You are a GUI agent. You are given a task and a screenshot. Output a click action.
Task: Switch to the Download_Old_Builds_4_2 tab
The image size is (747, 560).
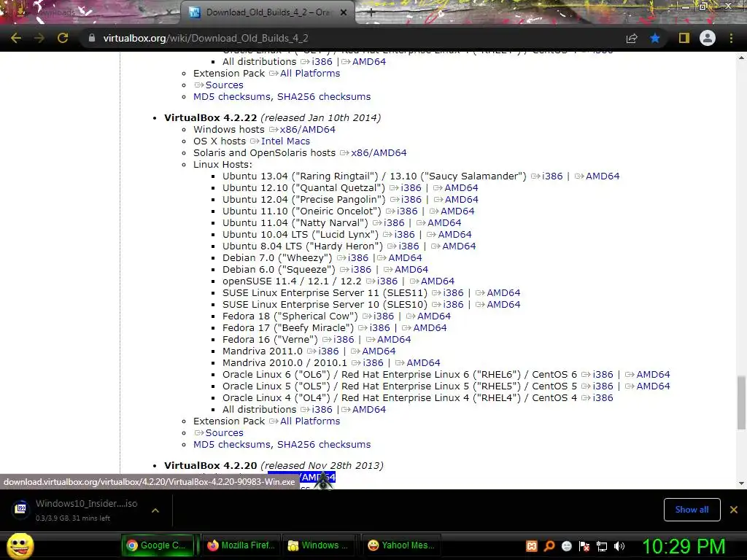[x=267, y=13]
